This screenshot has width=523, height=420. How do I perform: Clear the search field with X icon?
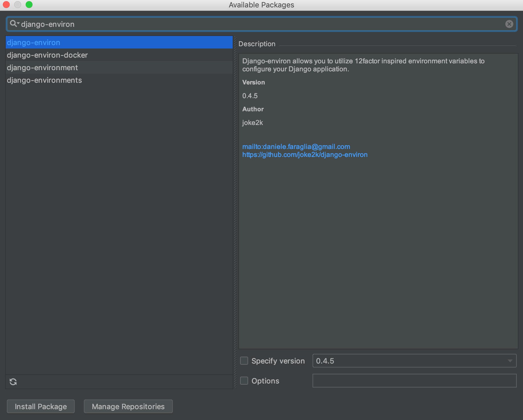coord(509,24)
